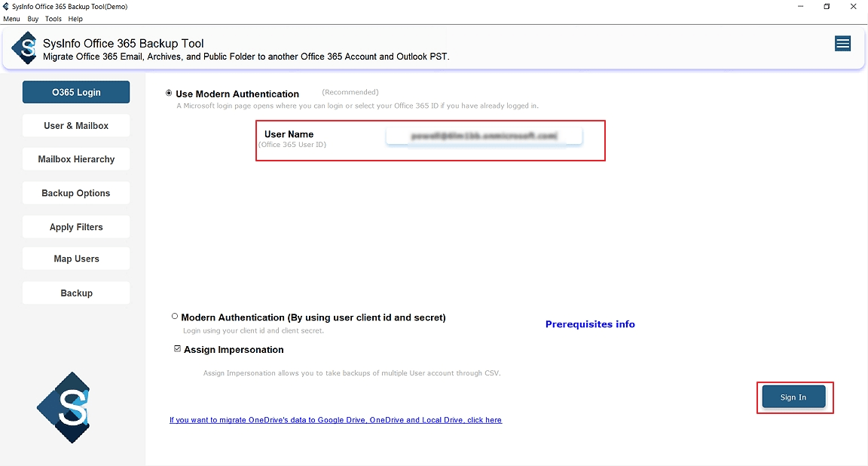Follow the OneDrive migration click here link
The height and width of the screenshot is (466, 868).
(x=335, y=420)
